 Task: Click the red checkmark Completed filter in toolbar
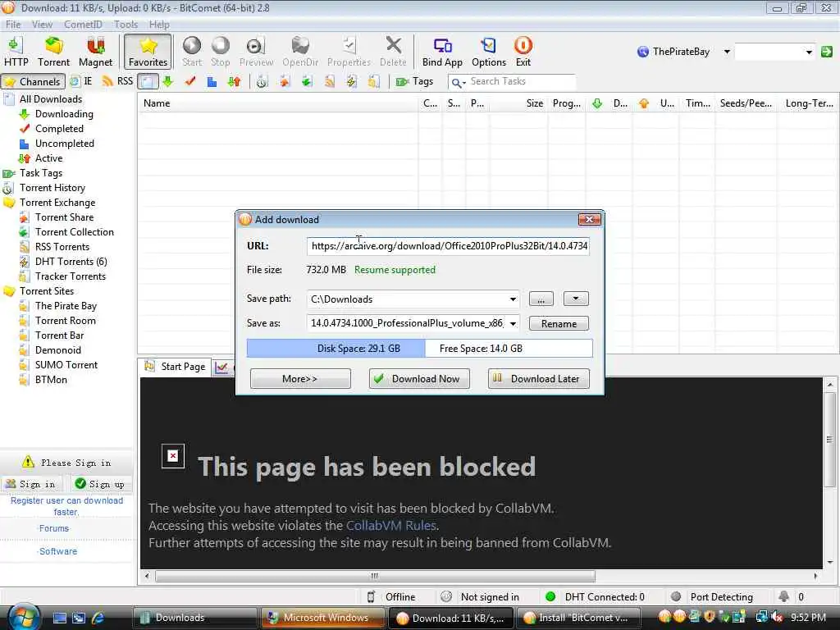190,81
